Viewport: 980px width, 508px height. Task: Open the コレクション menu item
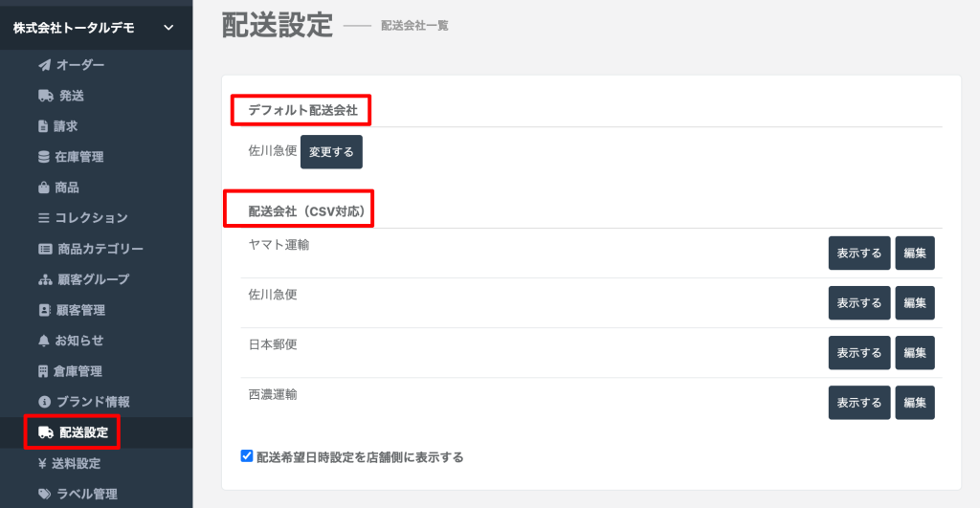(x=91, y=218)
